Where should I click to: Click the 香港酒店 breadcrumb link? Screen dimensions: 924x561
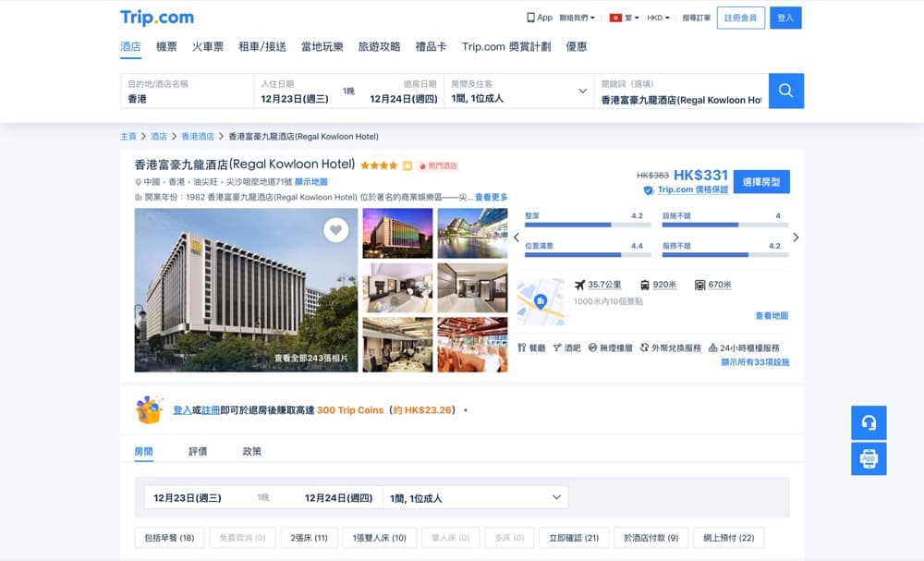pos(198,137)
